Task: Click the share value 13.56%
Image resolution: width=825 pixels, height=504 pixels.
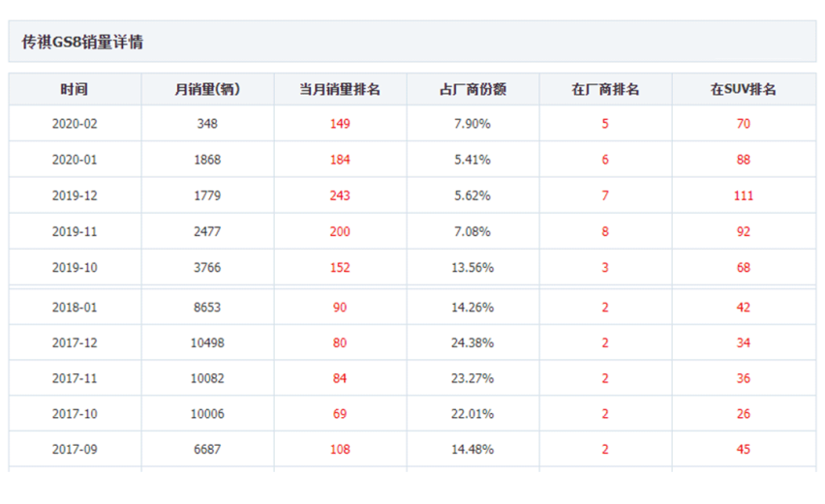Action: click(x=473, y=268)
